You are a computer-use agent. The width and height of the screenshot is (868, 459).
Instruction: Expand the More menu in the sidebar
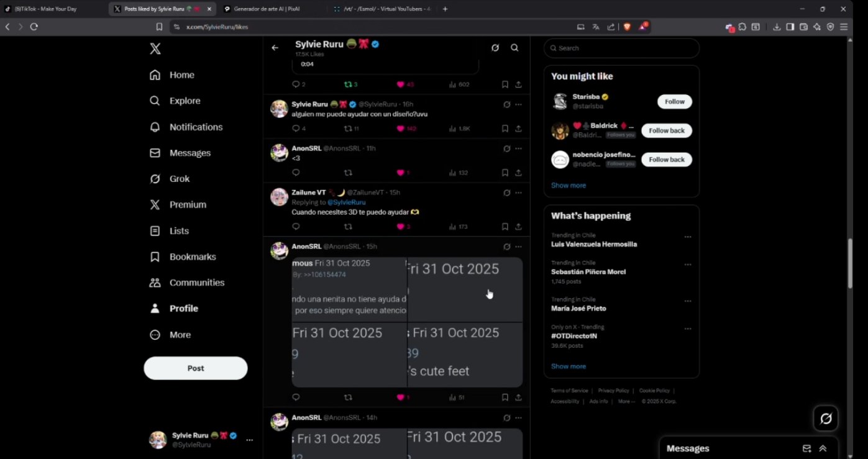[x=170, y=335]
